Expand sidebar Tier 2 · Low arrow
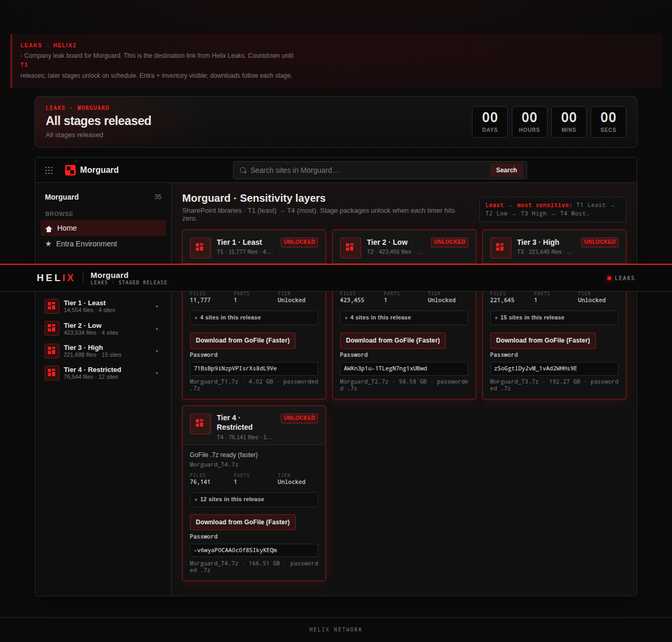This screenshot has height=642, width=672. coord(157,329)
